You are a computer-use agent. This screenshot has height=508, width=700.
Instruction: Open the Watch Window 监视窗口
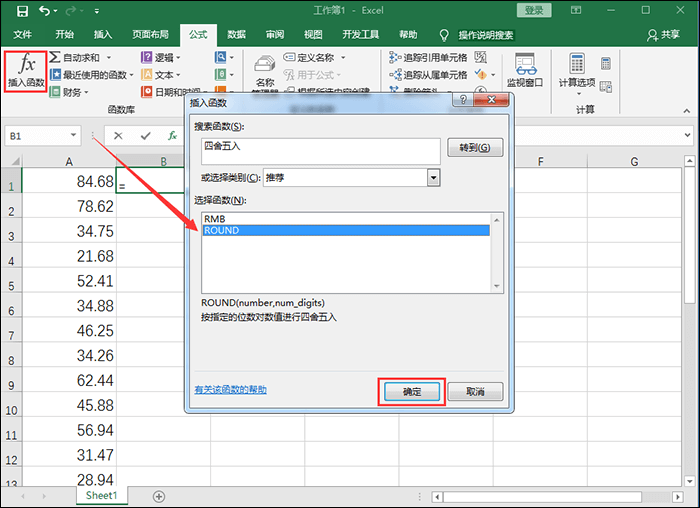click(525, 70)
